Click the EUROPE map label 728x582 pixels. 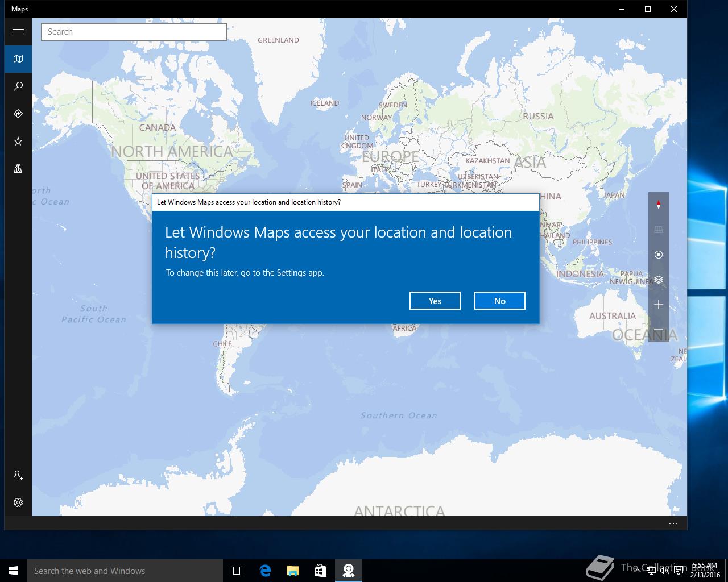click(390, 156)
